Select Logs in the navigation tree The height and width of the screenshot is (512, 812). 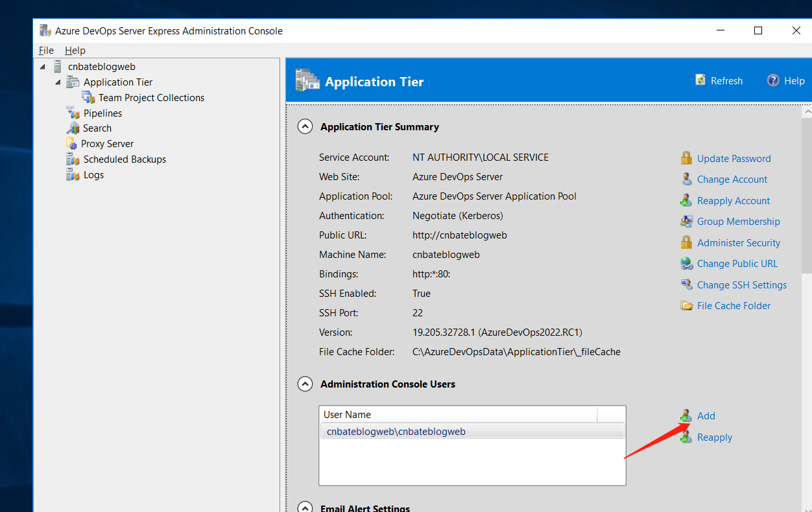pyautogui.click(x=93, y=175)
